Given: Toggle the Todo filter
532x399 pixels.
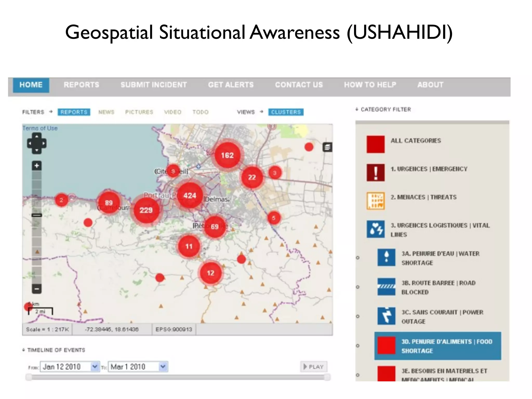Looking at the screenshot, I should point(200,112).
